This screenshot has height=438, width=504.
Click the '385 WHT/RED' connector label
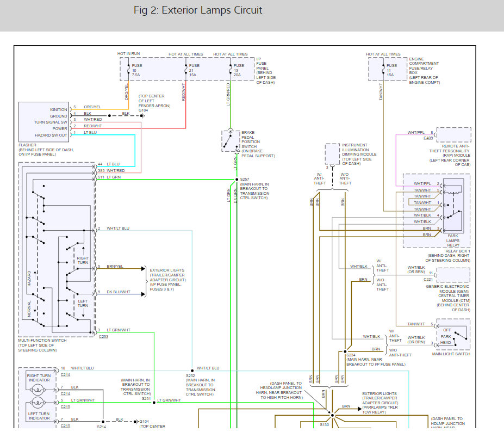click(x=111, y=171)
